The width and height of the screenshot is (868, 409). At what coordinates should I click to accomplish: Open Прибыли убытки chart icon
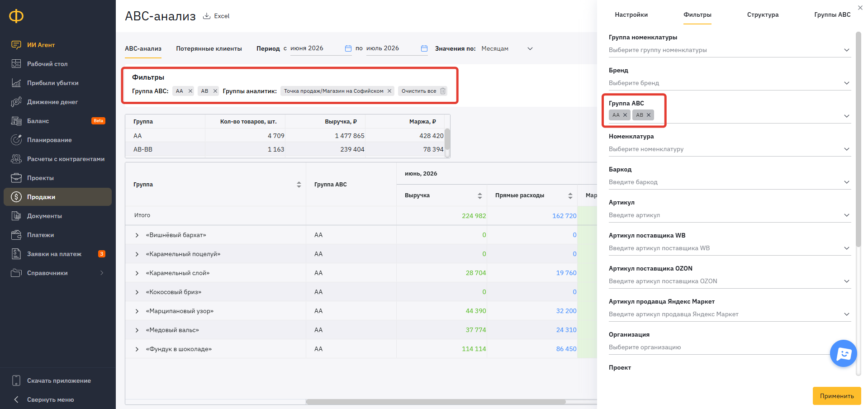coord(16,83)
